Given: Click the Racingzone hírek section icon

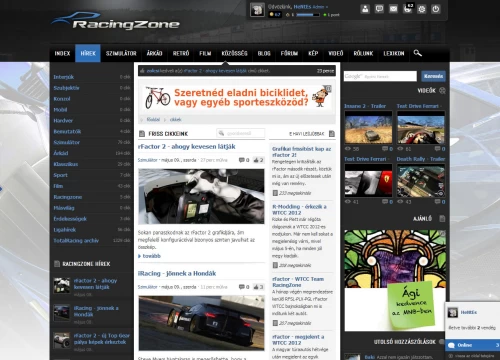Looking at the screenshot, I should pos(57,264).
